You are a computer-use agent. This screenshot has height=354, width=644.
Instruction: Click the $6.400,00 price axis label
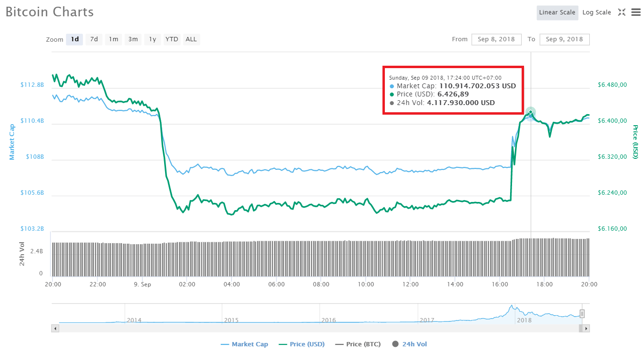click(x=612, y=121)
